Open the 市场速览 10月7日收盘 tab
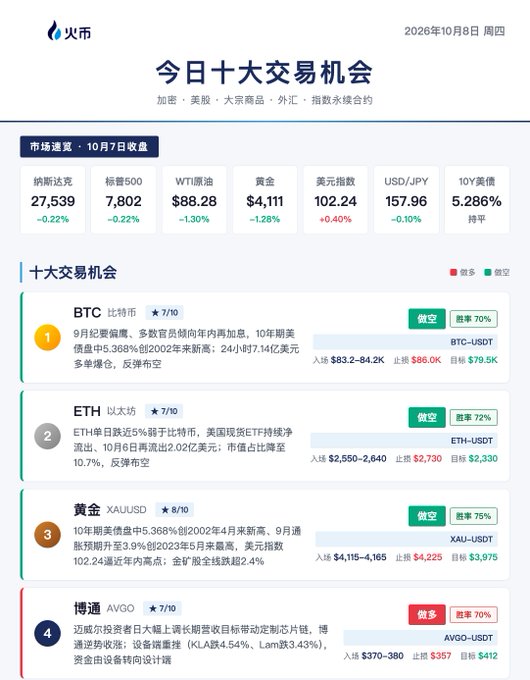Screen dimensions: 530x680 click(89, 147)
